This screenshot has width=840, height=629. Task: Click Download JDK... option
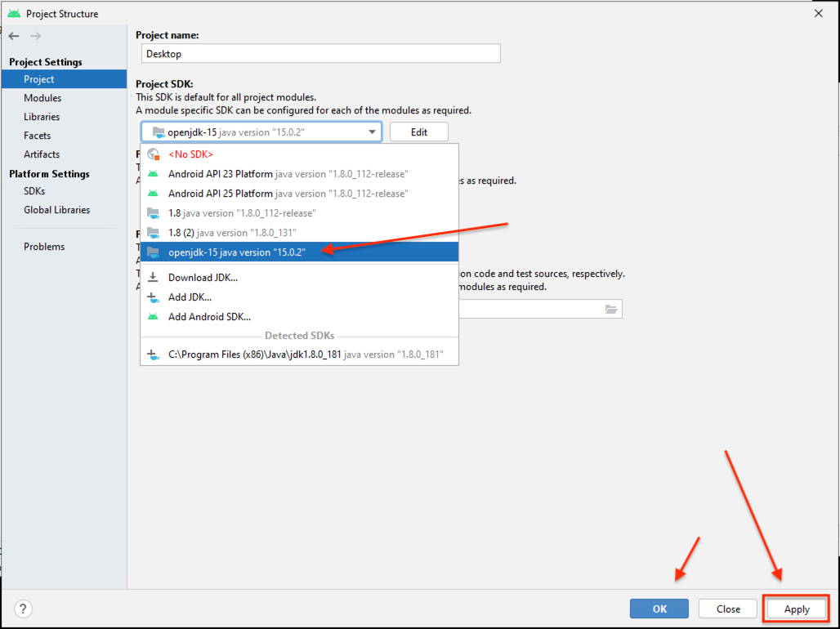coord(203,278)
